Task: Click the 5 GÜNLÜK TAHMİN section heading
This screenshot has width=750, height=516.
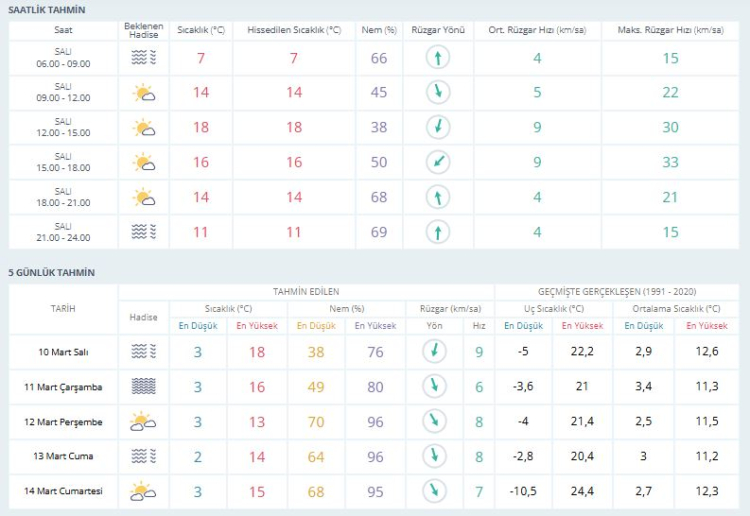Action: [51, 272]
